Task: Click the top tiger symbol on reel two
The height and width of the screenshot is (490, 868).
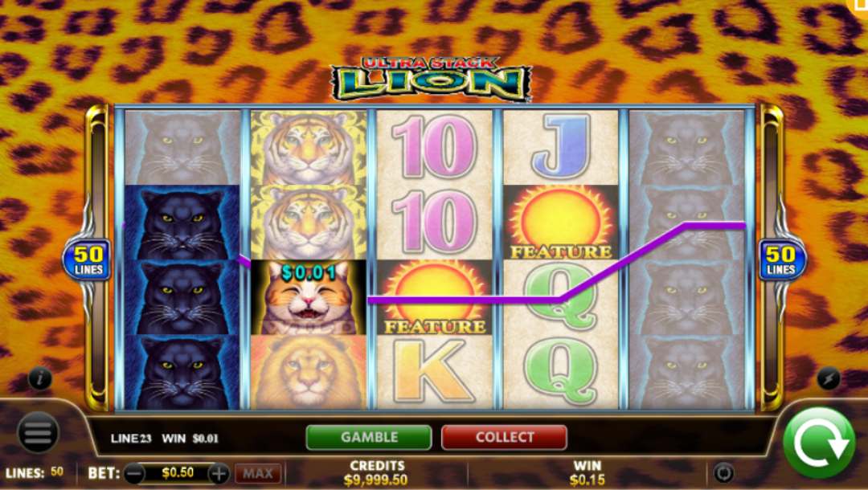Action: pyautogui.click(x=309, y=148)
